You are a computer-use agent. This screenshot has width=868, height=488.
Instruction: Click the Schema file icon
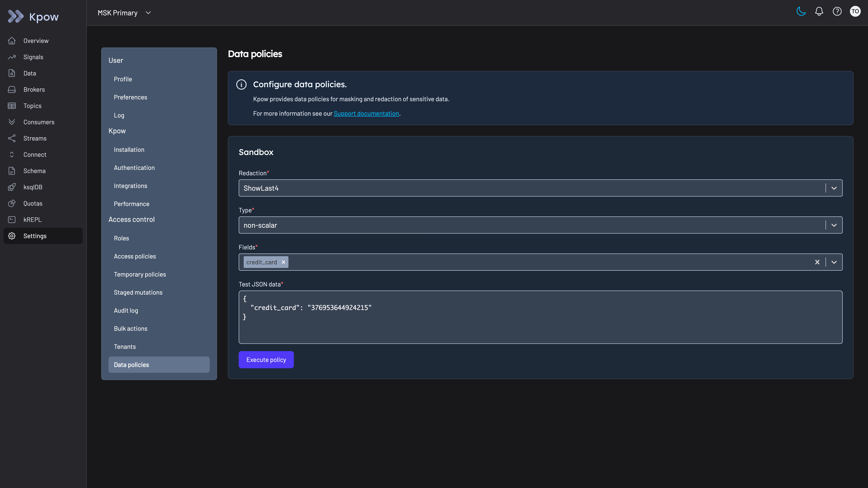[12, 171]
